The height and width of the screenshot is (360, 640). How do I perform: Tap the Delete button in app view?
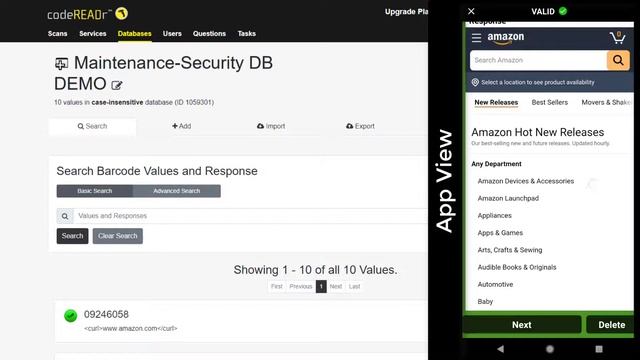pos(611,325)
